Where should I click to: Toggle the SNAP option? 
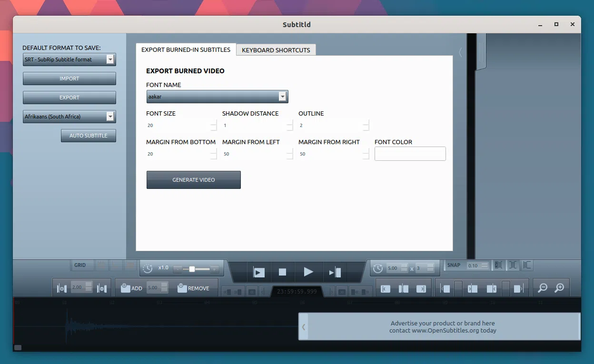point(454,265)
